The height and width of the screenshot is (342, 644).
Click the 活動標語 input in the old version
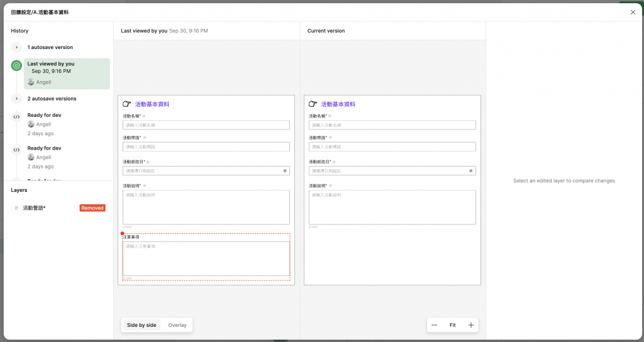(x=206, y=146)
